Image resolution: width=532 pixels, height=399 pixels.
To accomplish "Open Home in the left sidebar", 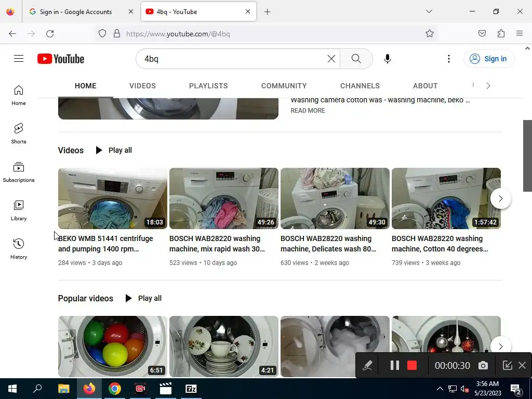I will pos(19,96).
